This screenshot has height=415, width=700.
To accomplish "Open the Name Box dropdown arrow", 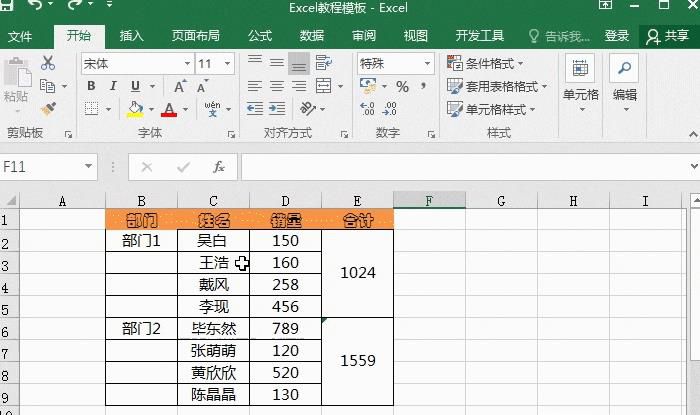I will click(x=88, y=166).
